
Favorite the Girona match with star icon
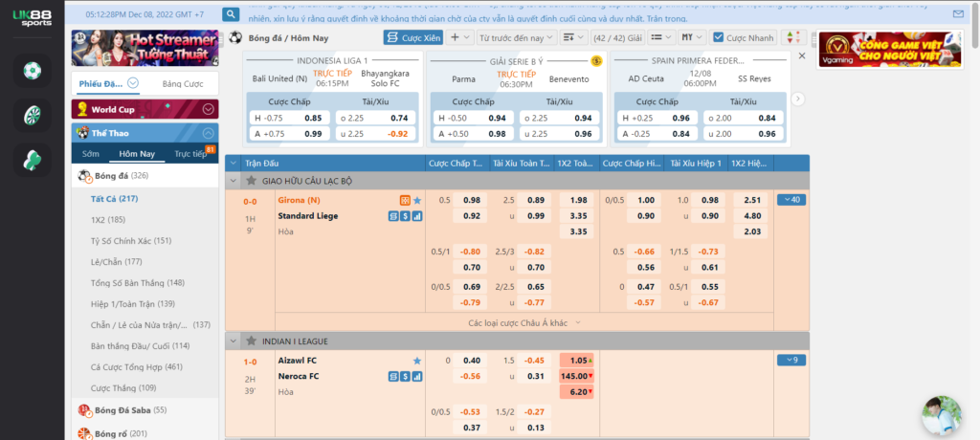[x=417, y=201]
